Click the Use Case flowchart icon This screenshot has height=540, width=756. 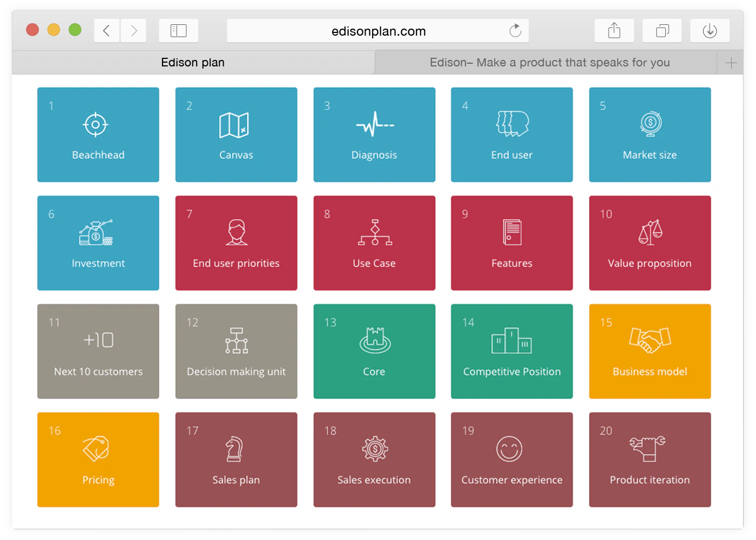tap(375, 232)
